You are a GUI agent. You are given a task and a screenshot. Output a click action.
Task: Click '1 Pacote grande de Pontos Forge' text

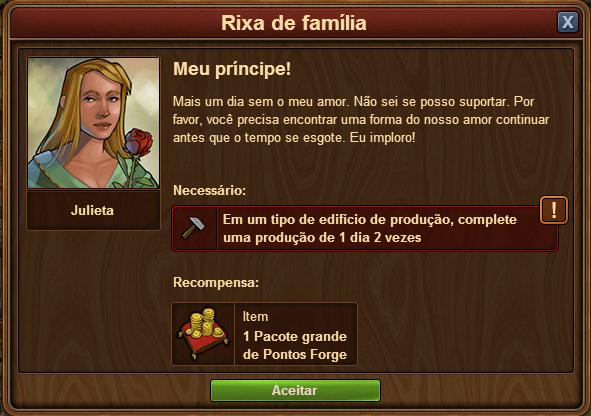coord(295,346)
